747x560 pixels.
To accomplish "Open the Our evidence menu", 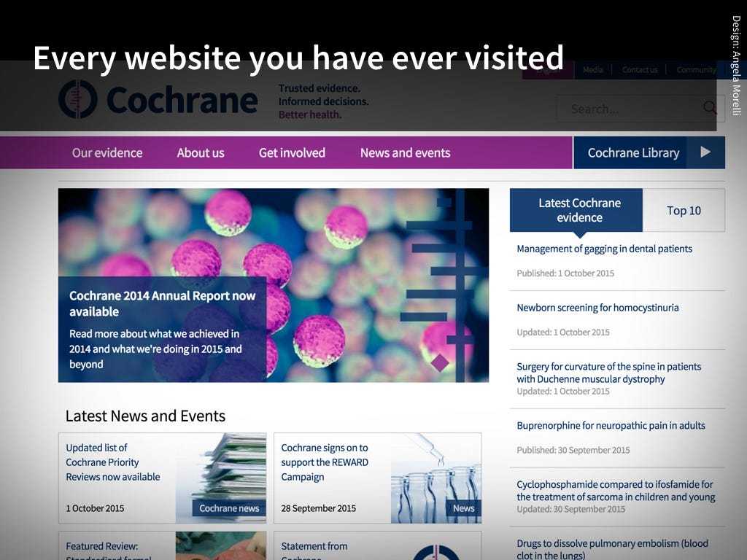I will pyautogui.click(x=107, y=153).
